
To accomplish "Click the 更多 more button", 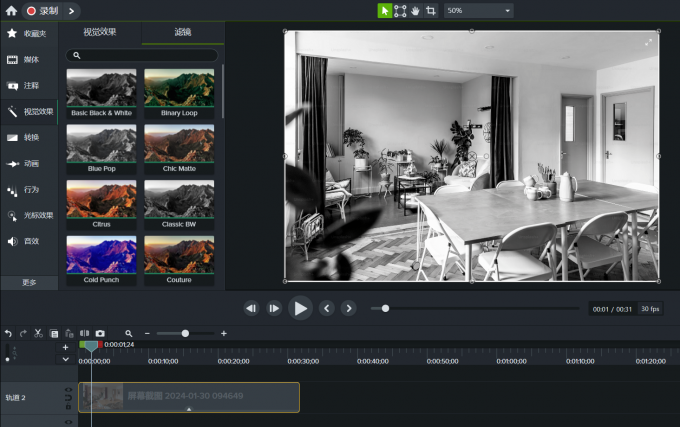I will point(29,283).
